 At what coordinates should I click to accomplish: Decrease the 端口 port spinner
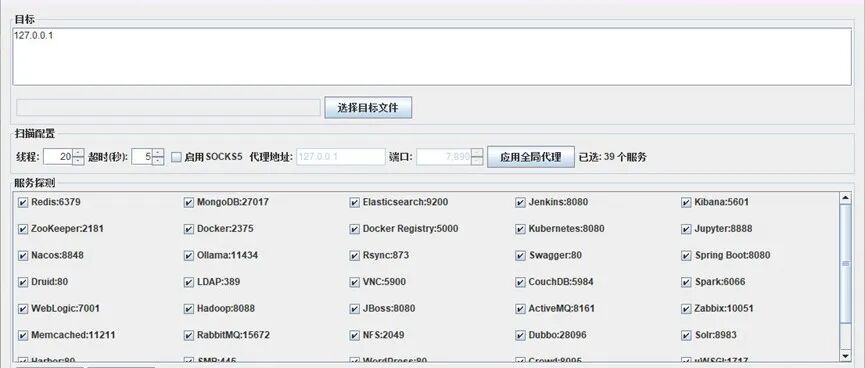pyautogui.click(x=477, y=161)
